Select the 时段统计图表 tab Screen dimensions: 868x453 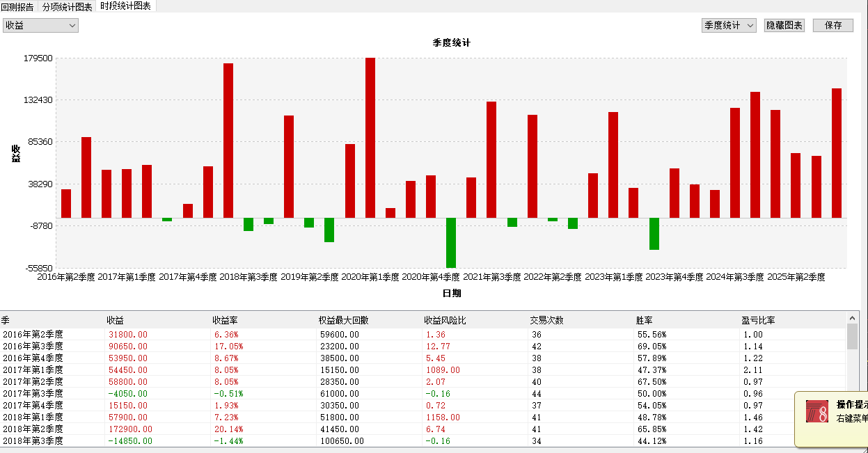(125, 6)
